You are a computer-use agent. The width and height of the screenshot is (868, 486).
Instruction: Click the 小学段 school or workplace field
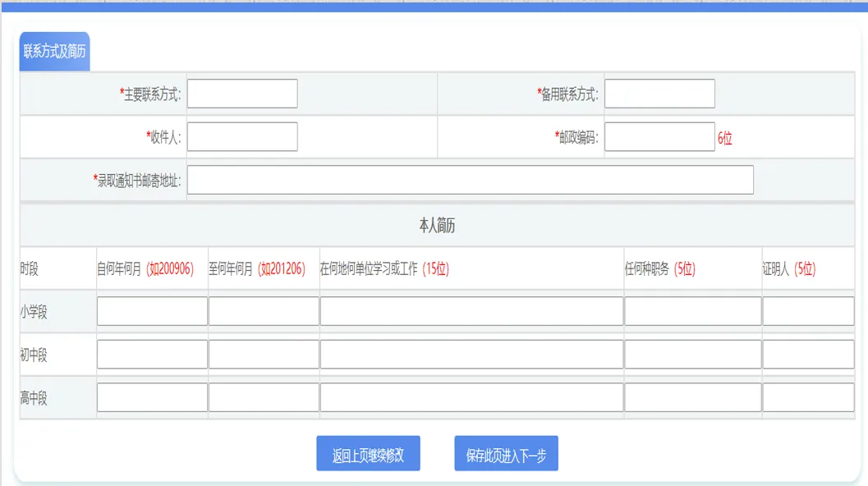click(x=471, y=310)
